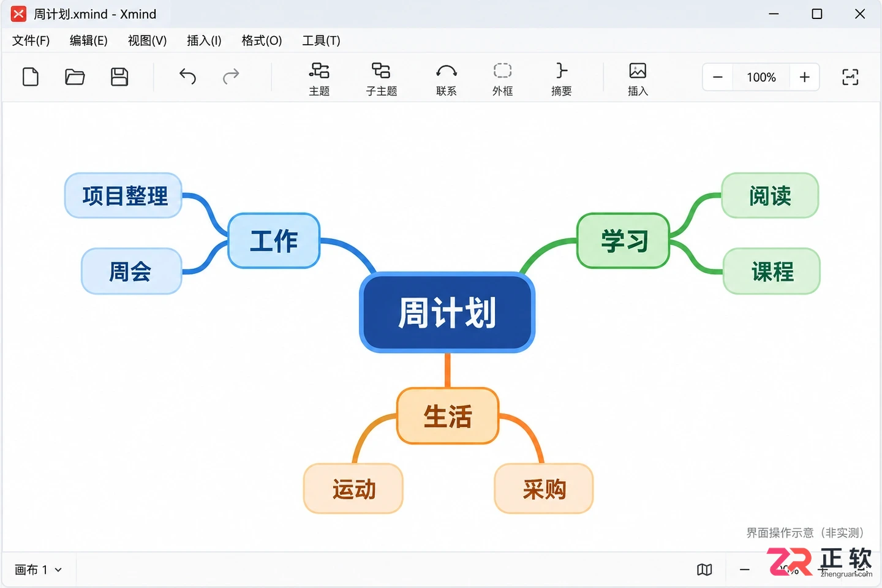Open the 工具(T) menu
882x588 pixels.
[321, 40]
